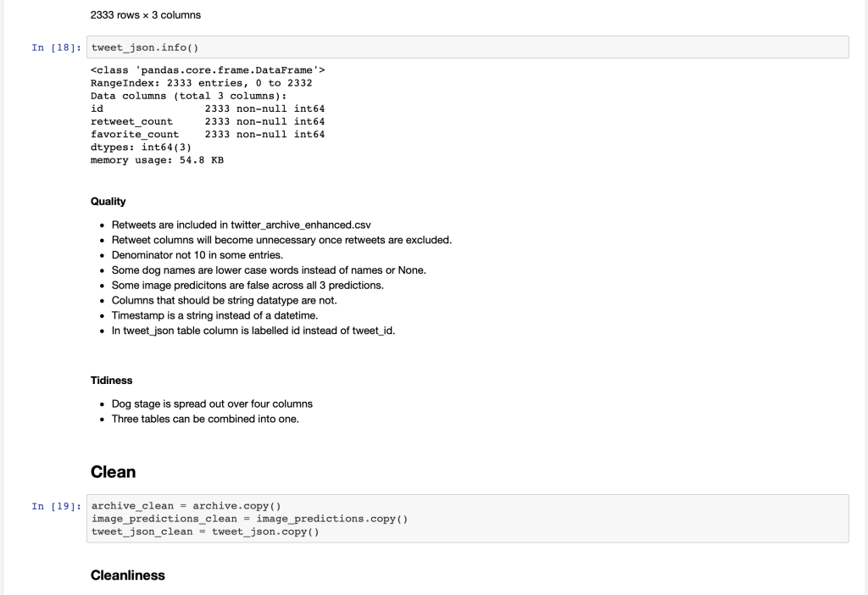Click the 'Three tables can be combined' bullet
The image size is (868, 595).
[205, 419]
